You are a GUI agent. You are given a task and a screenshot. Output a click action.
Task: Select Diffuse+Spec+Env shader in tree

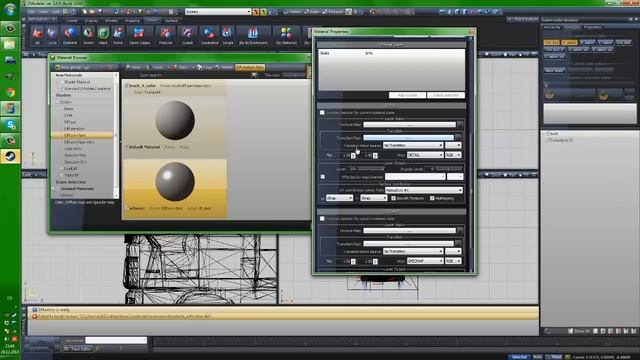(x=79, y=142)
